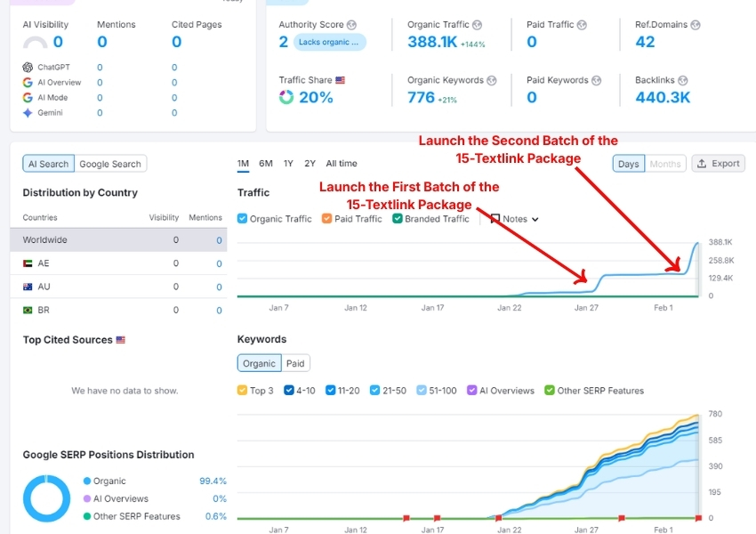Open the 440.3K Backlinks link
The width and height of the screenshot is (756, 534).
pos(663,98)
